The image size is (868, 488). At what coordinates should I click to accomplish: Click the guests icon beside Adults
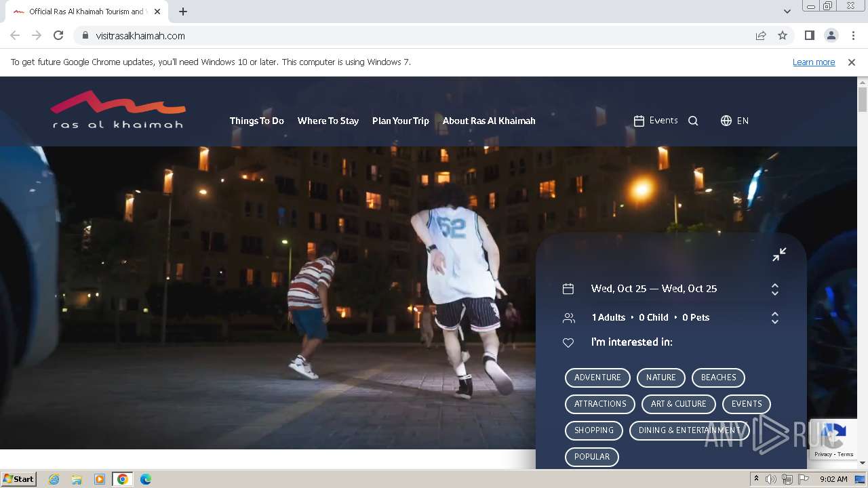[x=568, y=318]
